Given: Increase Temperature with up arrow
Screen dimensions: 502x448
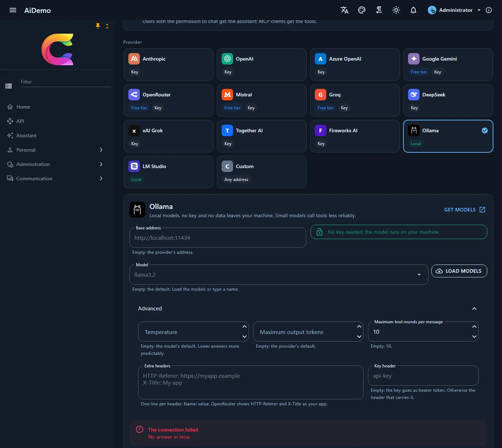Looking at the screenshot, I should 245,327.
